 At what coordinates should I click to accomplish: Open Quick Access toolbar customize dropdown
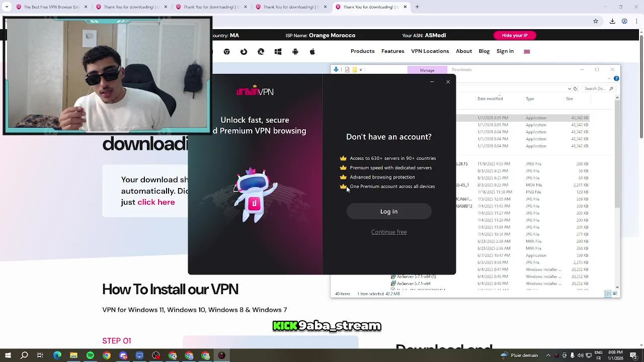(361, 70)
